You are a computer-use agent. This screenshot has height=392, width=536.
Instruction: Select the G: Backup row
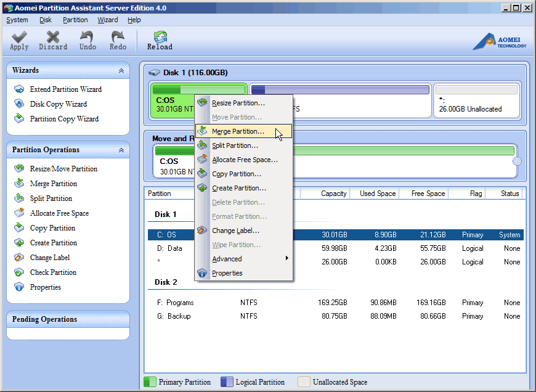(336, 316)
